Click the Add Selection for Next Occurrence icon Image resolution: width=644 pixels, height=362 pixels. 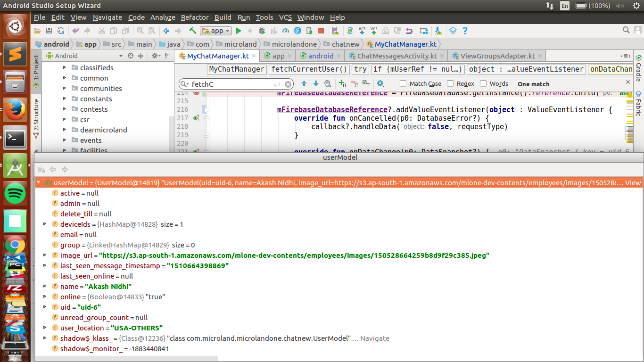(x=343, y=84)
